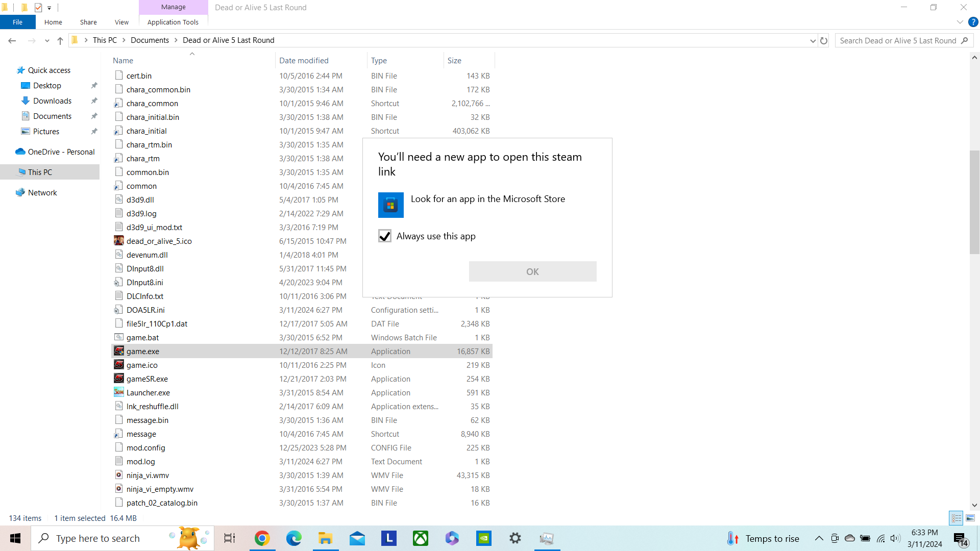This screenshot has width=980, height=551.
Task: Select the Application Tools tab
Action: (173, 22)
